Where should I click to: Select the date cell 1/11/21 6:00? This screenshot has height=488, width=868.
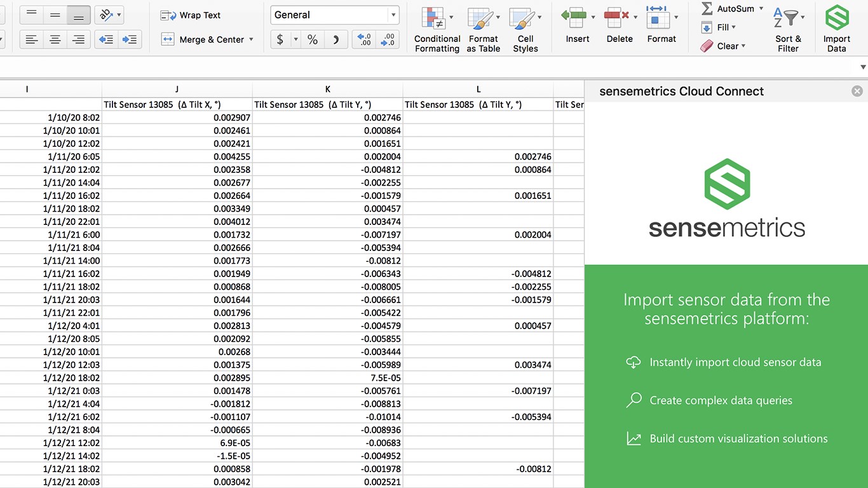click(51, 234)
